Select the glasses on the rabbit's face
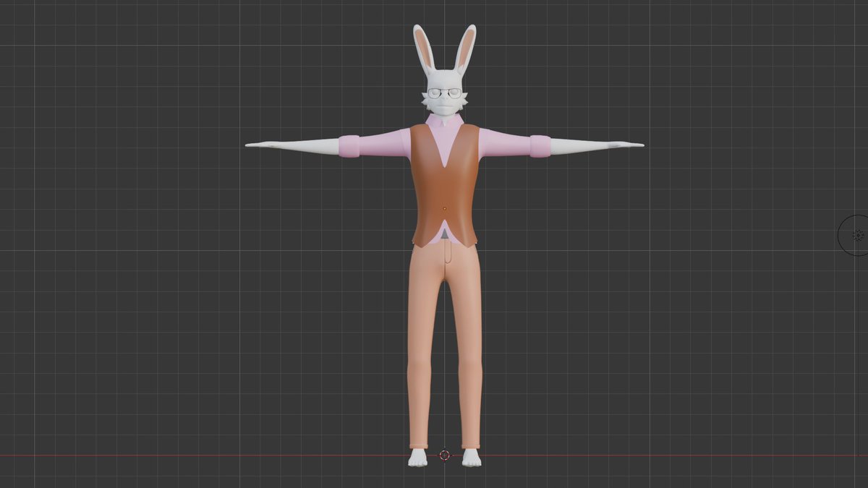 pyautogui.click(x=444, y=93)
